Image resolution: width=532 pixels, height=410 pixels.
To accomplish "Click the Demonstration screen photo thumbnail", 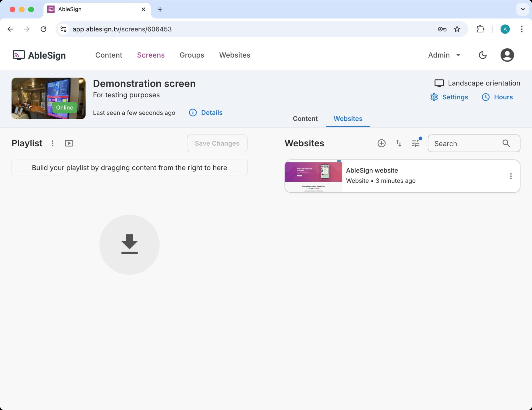I will [49, 98].
